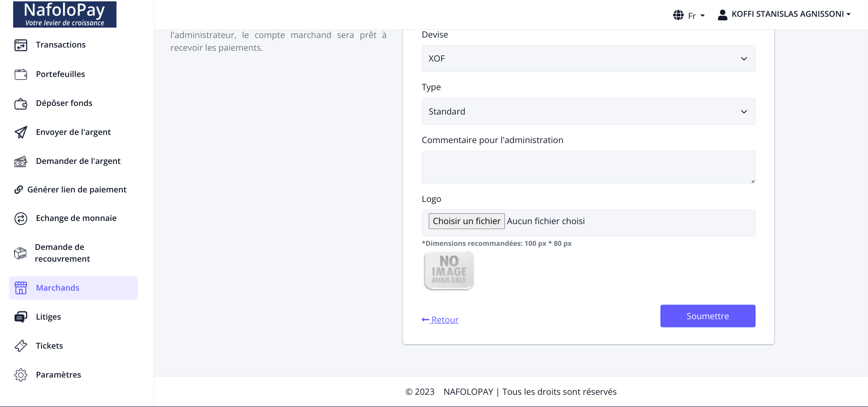Open Portefeuilles in the sidebar
Viewport: 868px width, 407px height.
[x=60, y=74]
